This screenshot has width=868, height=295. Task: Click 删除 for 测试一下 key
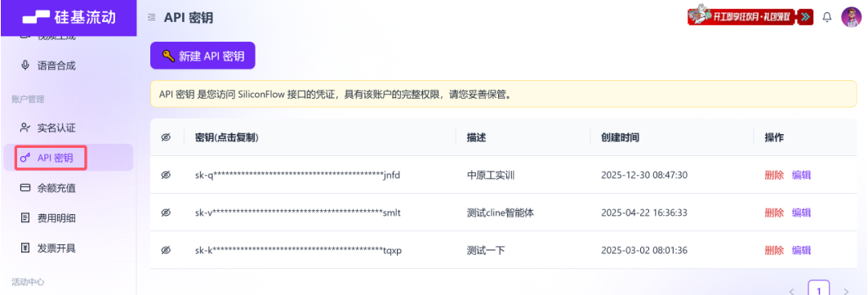774,251
